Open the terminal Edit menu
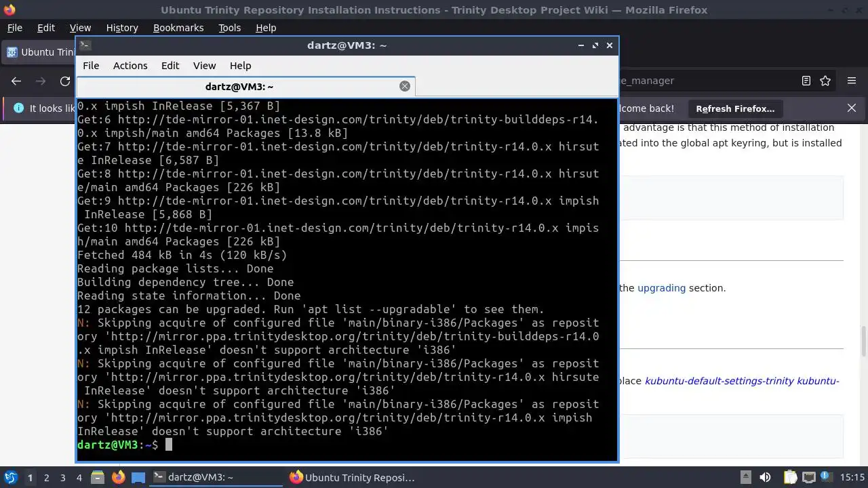Image resolution: width=868 pixels, height=488 pixels. coord(170,66)
